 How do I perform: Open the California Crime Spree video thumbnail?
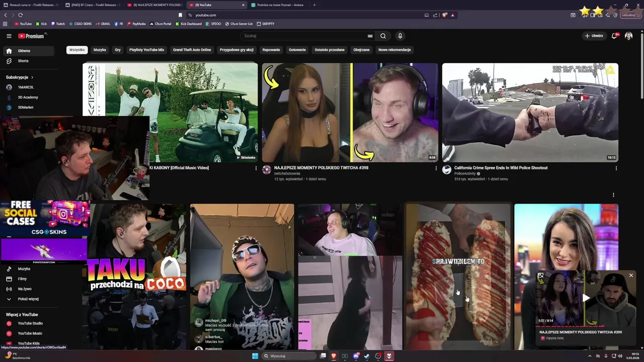[x=530, y=112]
